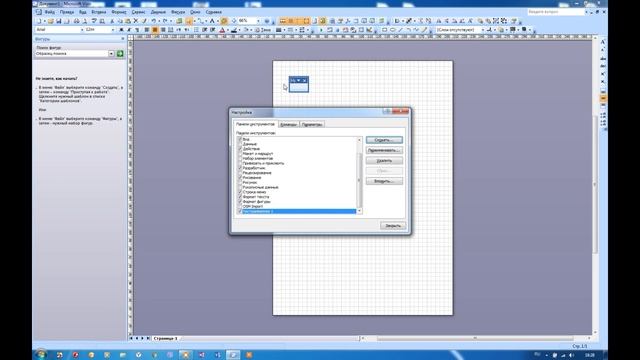640x360 pixels.
Task: Toggle the Рисование toolbar checkbox
Action: (240, 178)
